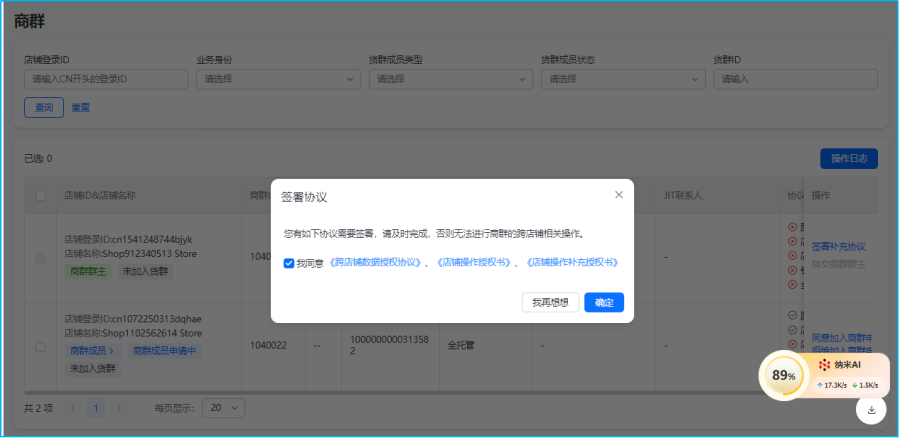Select the checkbox for Shop1102562614 Store row
The height and width of the screenshot is (438, 900).
point(41,347)
